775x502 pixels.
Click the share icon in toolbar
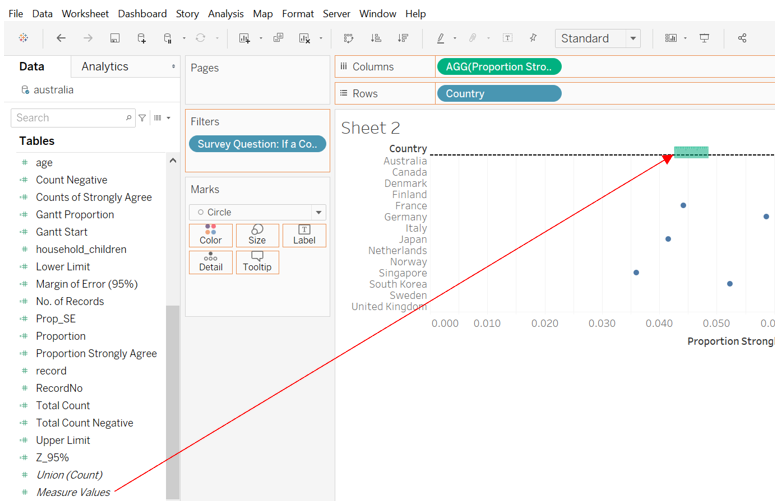click(742, 38)
